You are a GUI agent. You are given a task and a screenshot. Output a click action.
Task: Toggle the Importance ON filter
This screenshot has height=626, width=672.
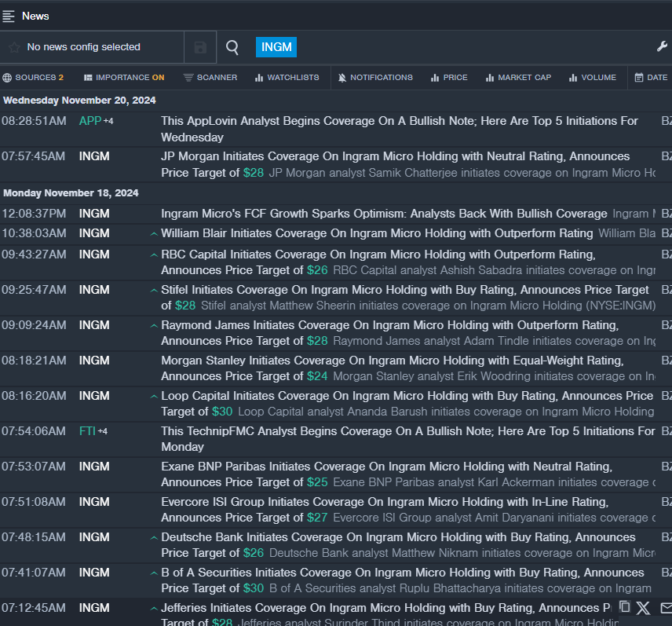(124, 78)
